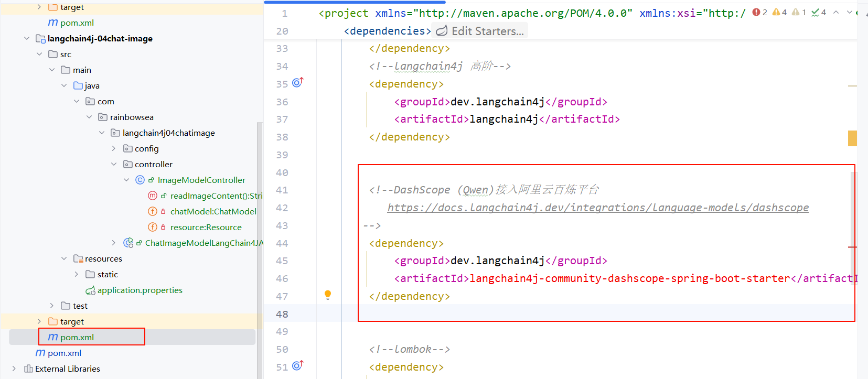
Task: Open the docs.langchain4j.dev dashscope link
Action: [598, 208]
